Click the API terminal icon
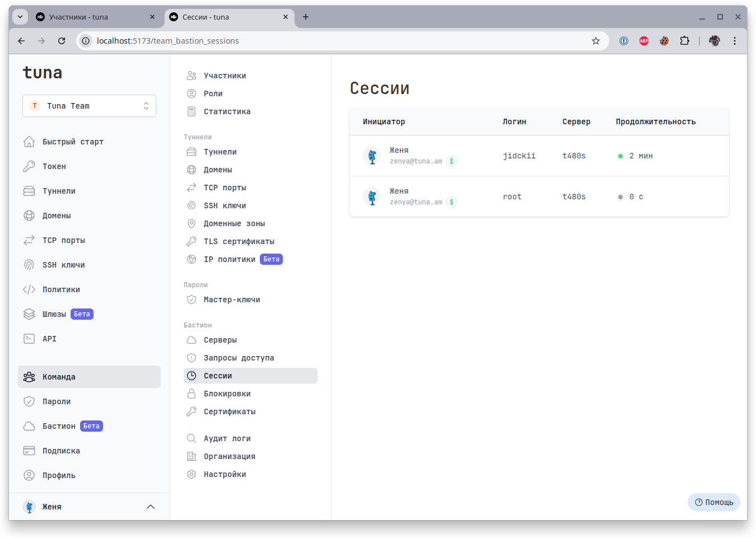Image resolution: width=756 pixels, height=538 pixels. [29, 339]
